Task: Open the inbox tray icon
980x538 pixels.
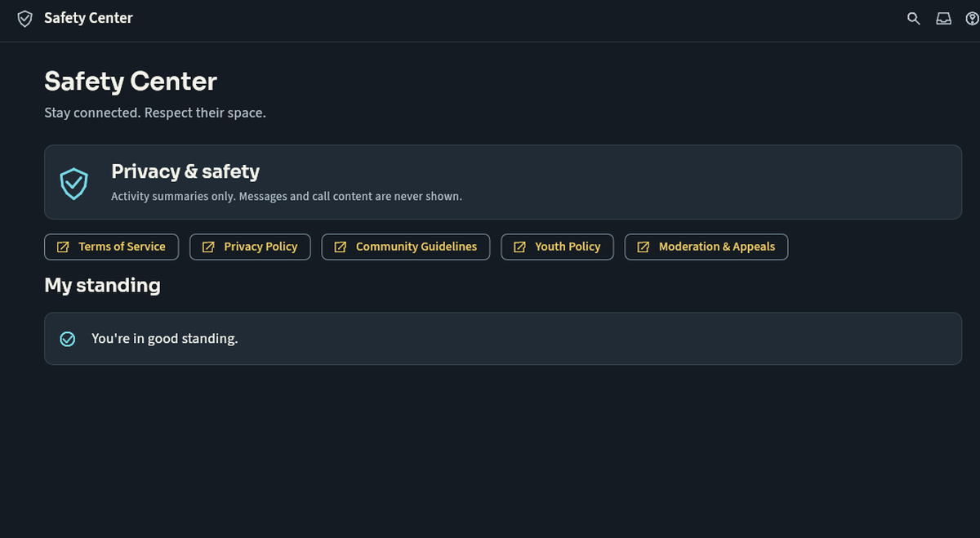Action: point(943,19)
